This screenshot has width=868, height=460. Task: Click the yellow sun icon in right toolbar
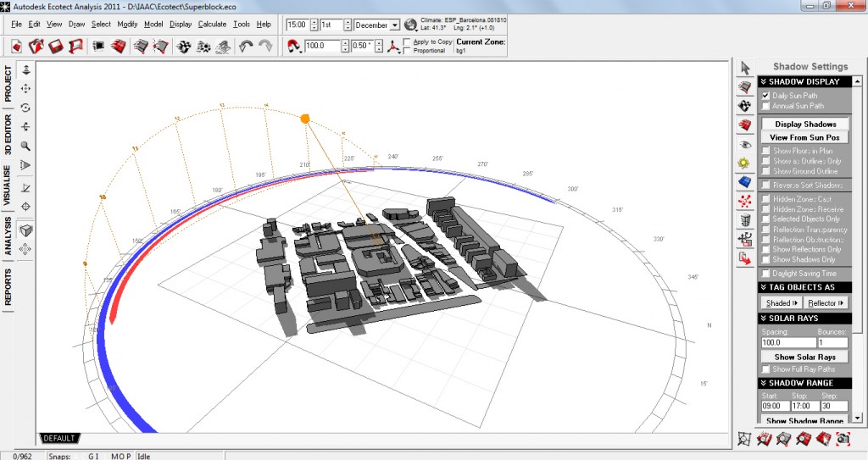coord(745,163)
